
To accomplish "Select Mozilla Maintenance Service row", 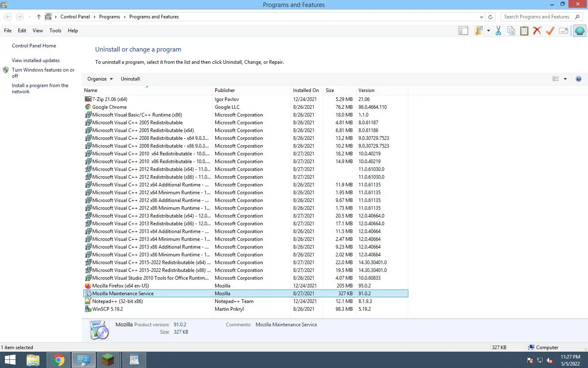I will [x=245, y=294].
